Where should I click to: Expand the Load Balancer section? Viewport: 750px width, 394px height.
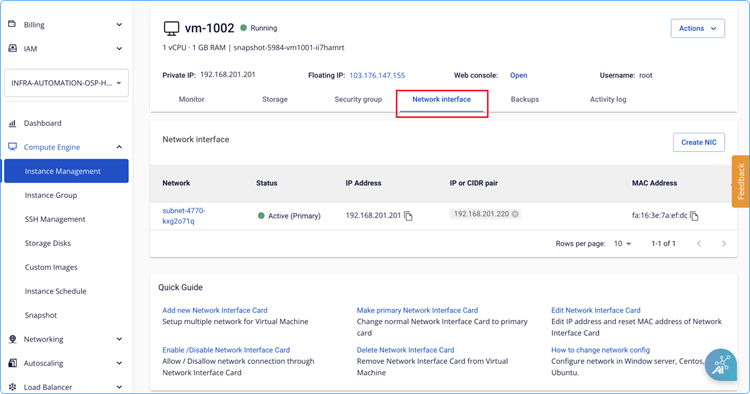(119, 387)
